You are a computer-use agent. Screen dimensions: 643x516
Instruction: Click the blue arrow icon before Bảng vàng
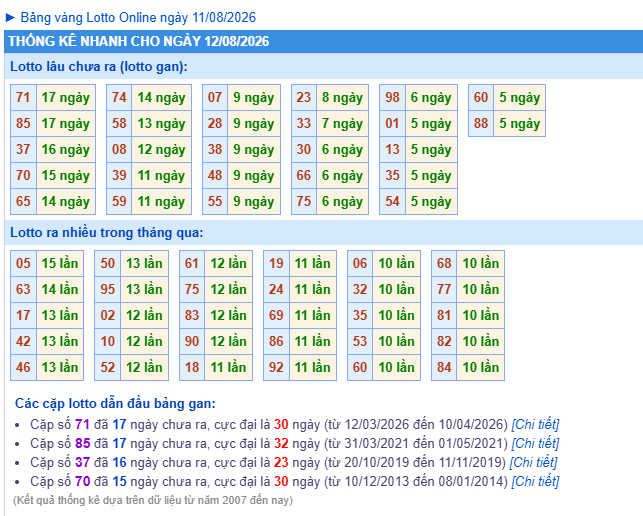[x=10, y=18]
